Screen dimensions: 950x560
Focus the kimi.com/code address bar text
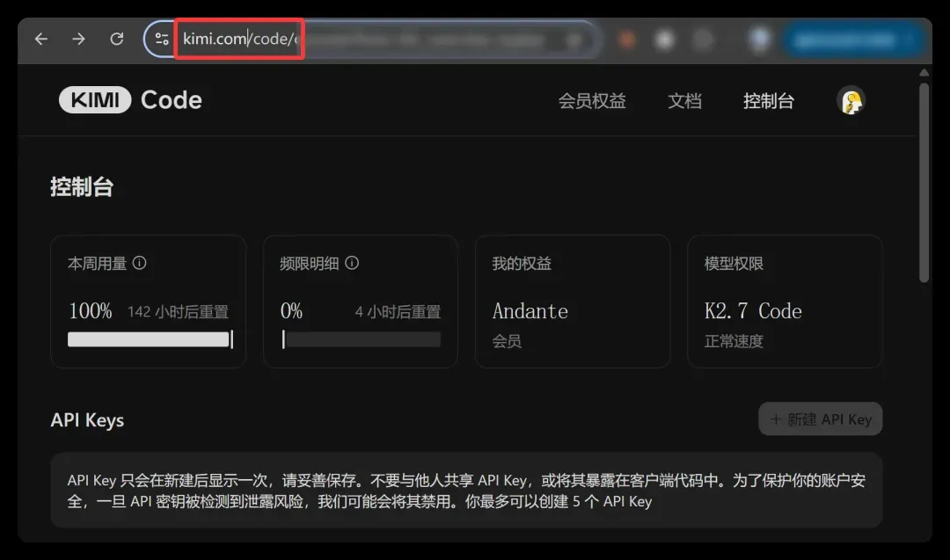click(x=240, y=39)
